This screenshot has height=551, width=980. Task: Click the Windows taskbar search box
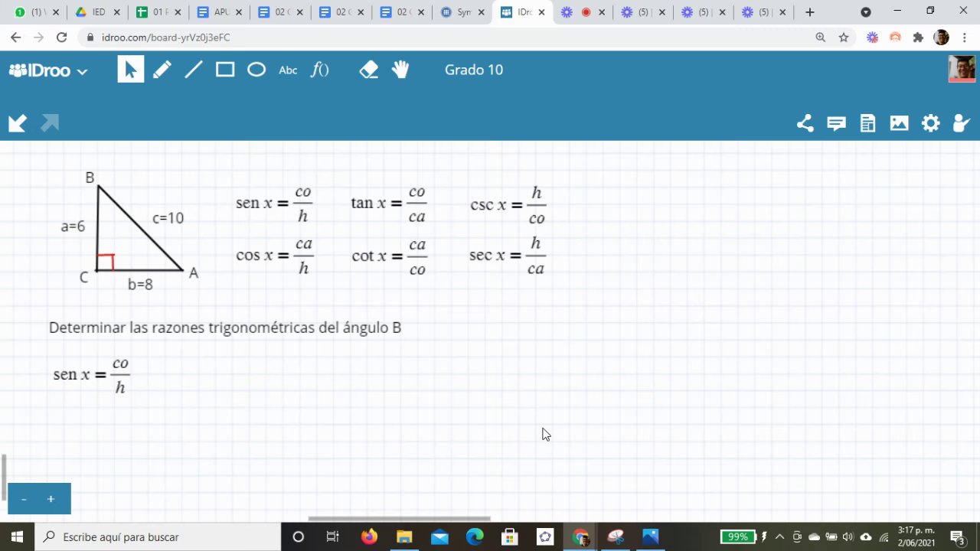(158, 536)
